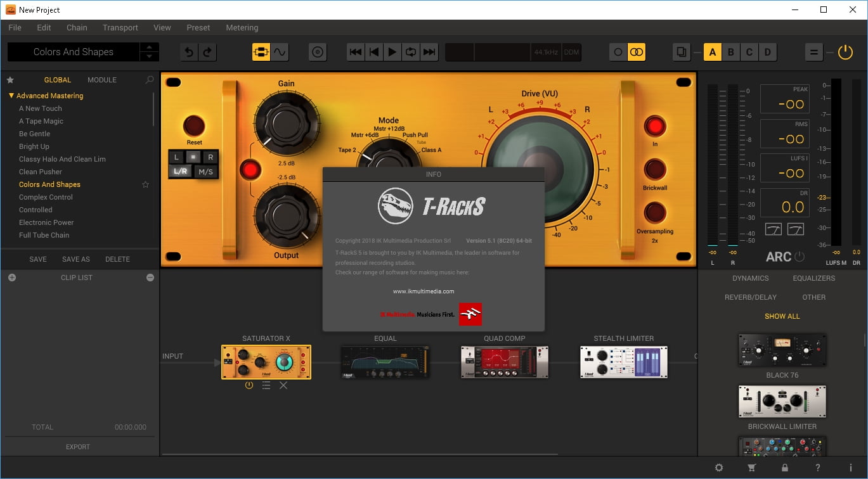The height and width of the screenshot is (479, 868).
Task: Favorite the Colors And Shapes preset star
Action: pyautogui.click(x=145, y=184)
